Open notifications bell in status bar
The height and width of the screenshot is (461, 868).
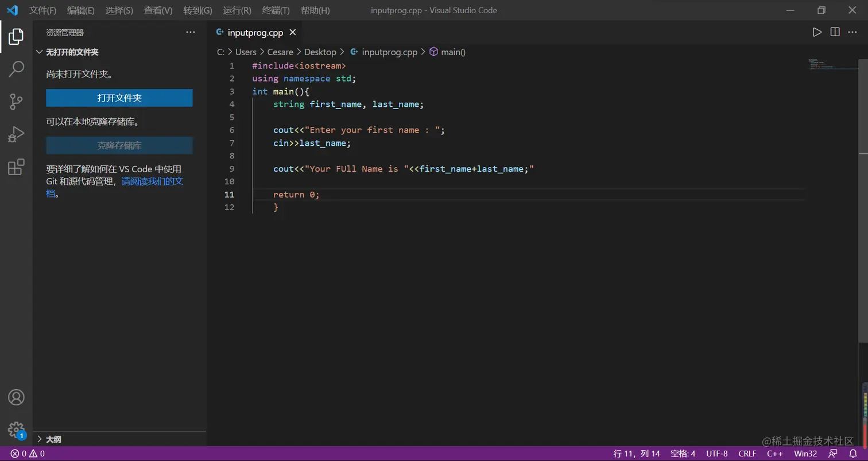[x=853, y=454]
